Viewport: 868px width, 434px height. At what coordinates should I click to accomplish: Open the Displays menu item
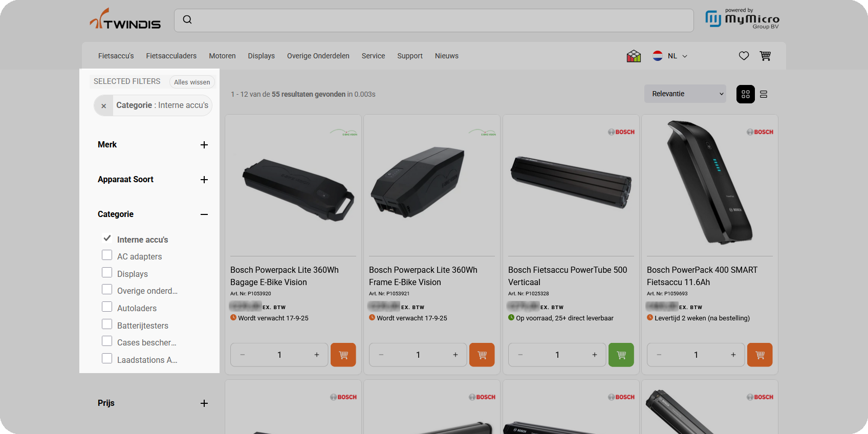(262, 56)
